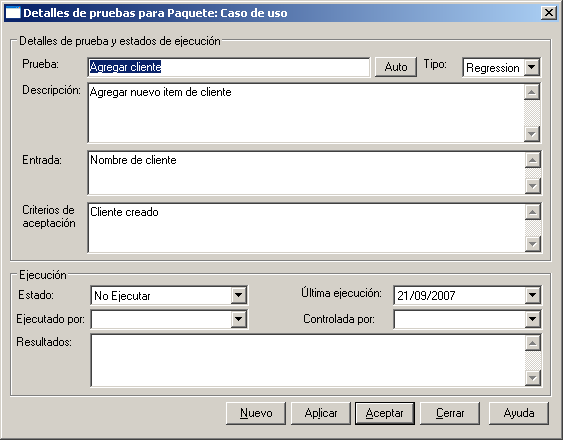Click the Nuevo button
The image size is (563, 440).
click(256, 413)
